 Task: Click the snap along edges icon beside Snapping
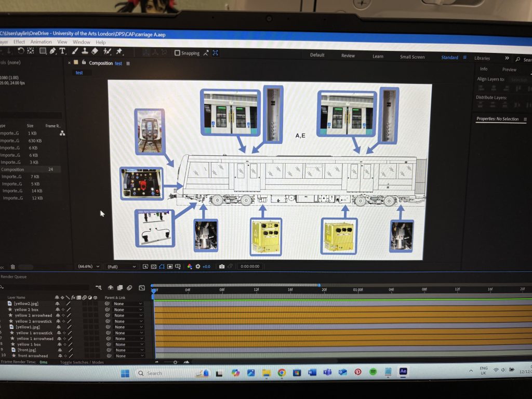point(206,53)
